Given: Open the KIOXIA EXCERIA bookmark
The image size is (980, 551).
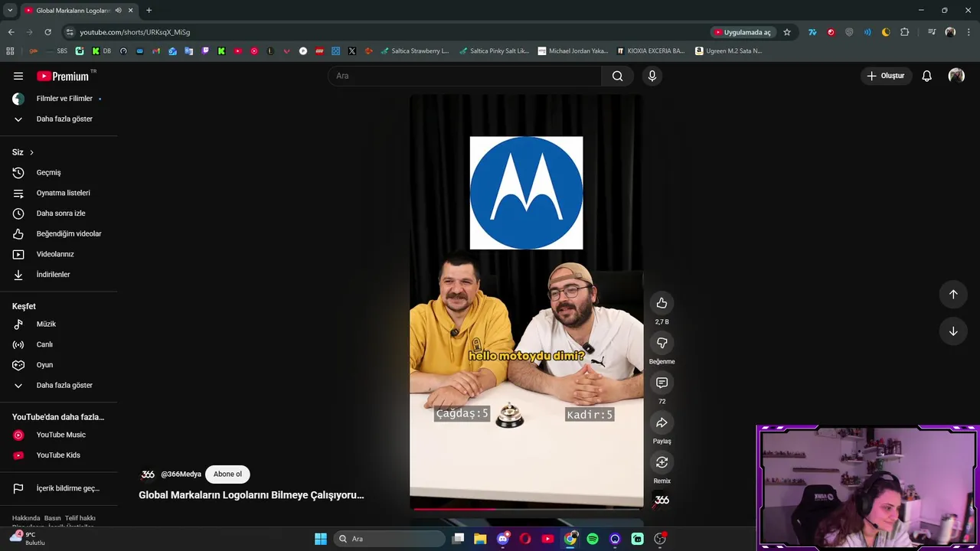Looking at the screenshot, I should pyautogui.click(x=651, y=51).
